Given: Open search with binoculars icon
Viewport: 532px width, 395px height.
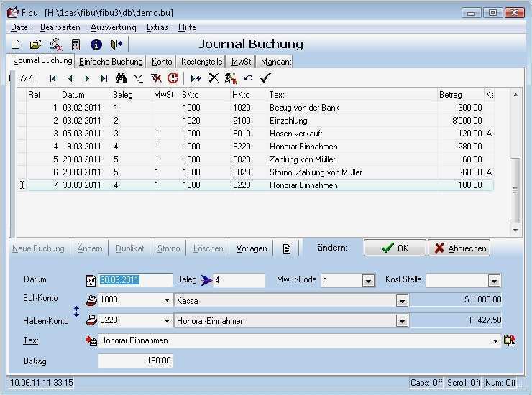Looking at the screenshot, I should tap(121, 78).
